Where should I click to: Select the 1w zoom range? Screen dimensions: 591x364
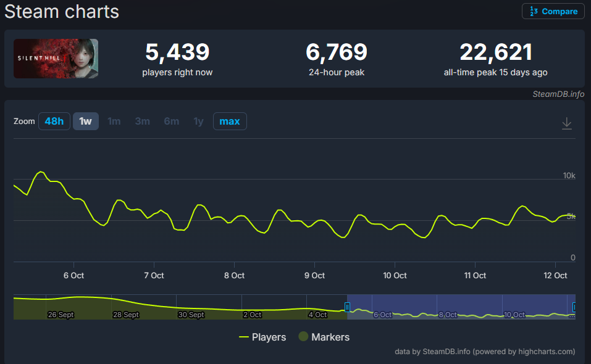(x=86, y=121)
